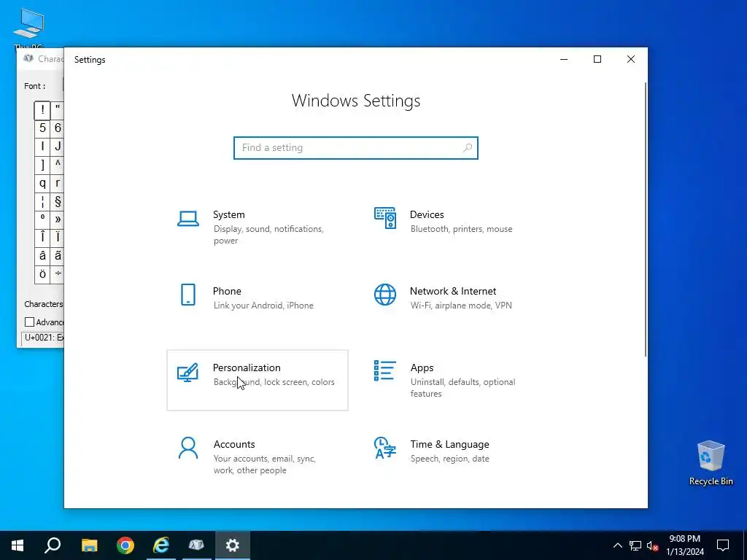The height and width of the screenshot is (560, 747).
Task: Click the Accounts category title
Action: [x=234, y=444]
